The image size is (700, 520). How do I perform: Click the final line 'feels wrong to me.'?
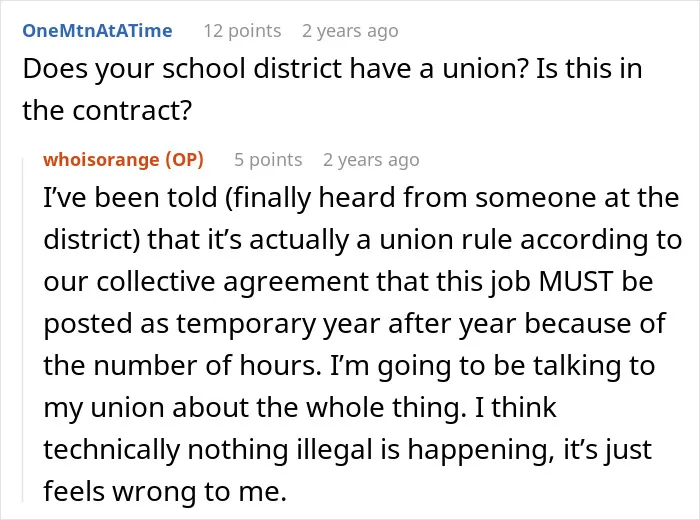(165, 491)
